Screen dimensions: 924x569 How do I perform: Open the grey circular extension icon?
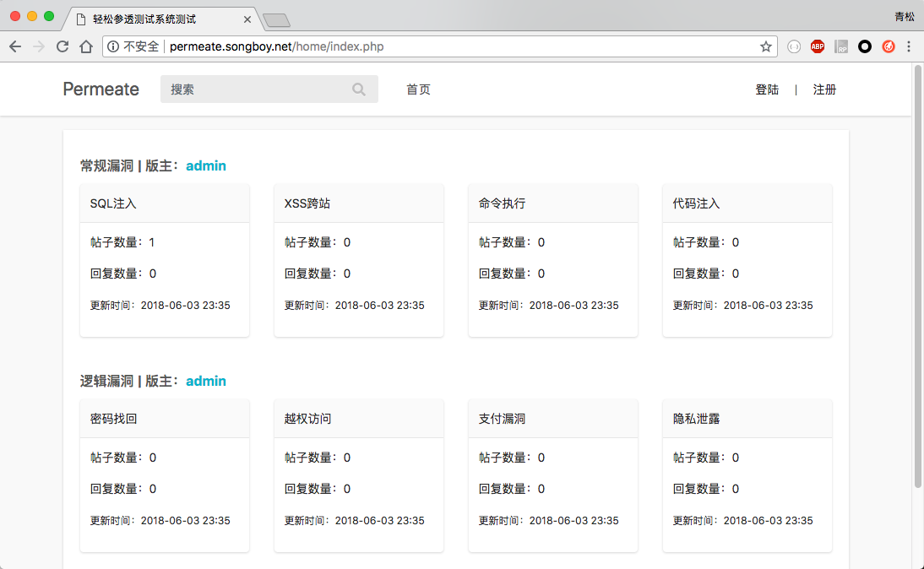click(794, 46)
